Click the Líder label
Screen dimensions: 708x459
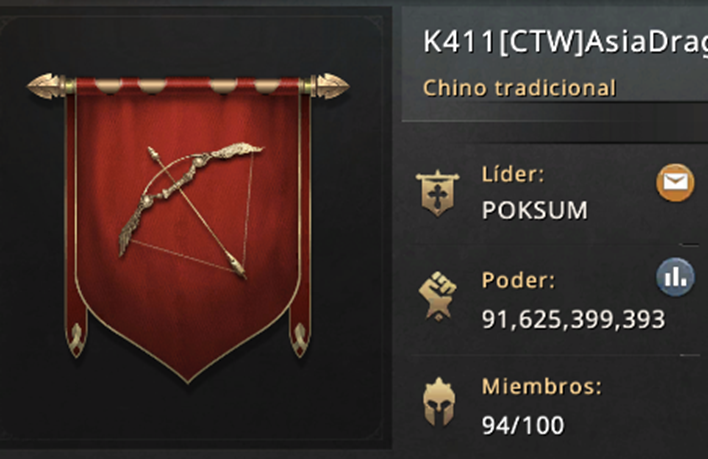tap(513, 174)
